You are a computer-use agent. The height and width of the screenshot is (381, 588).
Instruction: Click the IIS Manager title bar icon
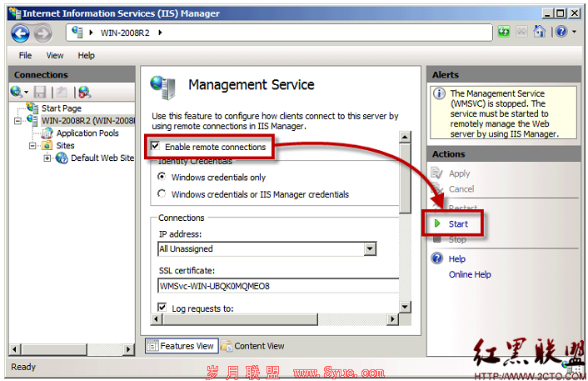point(15,13)
